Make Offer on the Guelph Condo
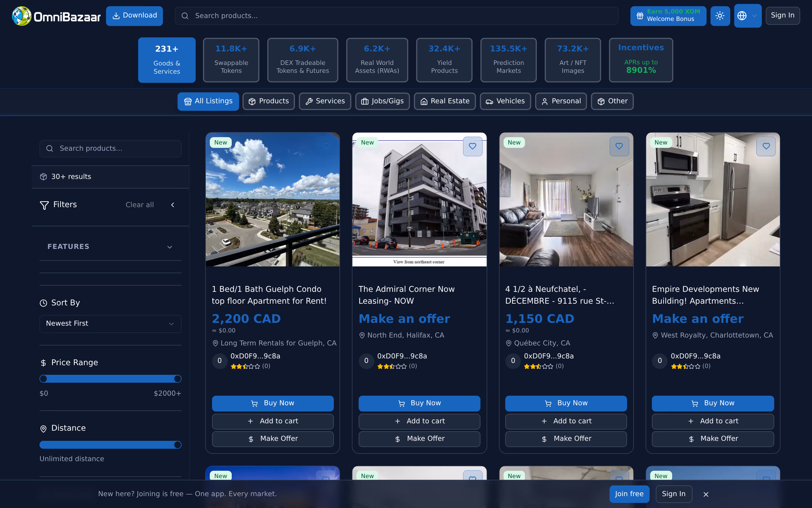This screenshot has width=812, height=508. [x=272, y=439]
